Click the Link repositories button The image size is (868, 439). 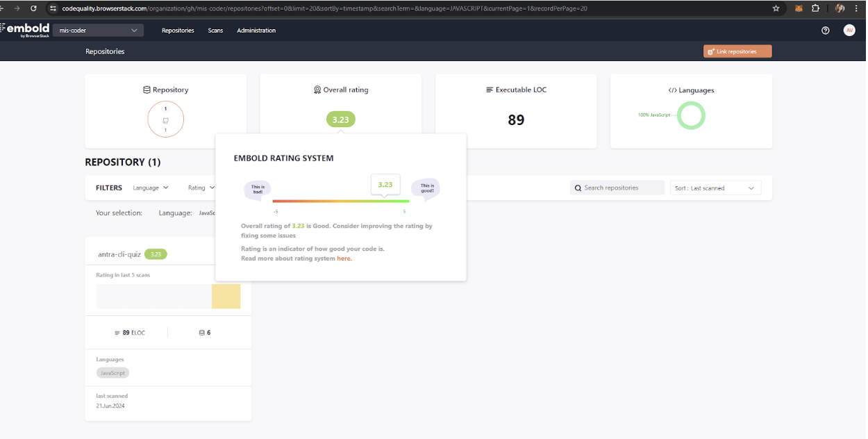pyautogui.click(x=737, y=51)
